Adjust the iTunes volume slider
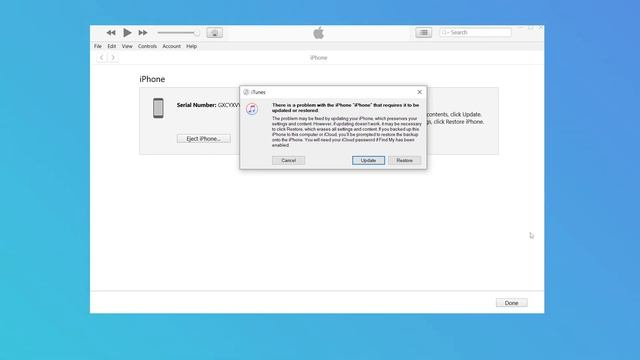Image resolution: width=640 pixels, height=360 pixels. click(178, 33)
